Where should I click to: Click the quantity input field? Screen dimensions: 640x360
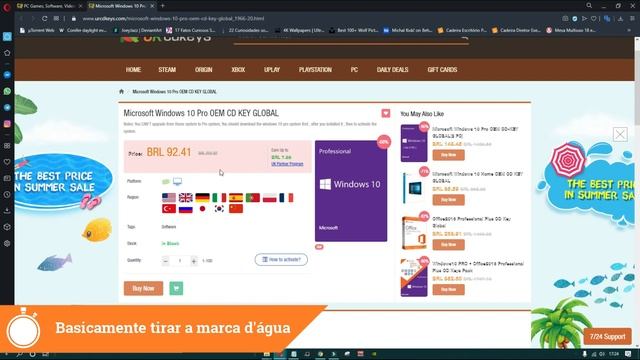point(180,260)
